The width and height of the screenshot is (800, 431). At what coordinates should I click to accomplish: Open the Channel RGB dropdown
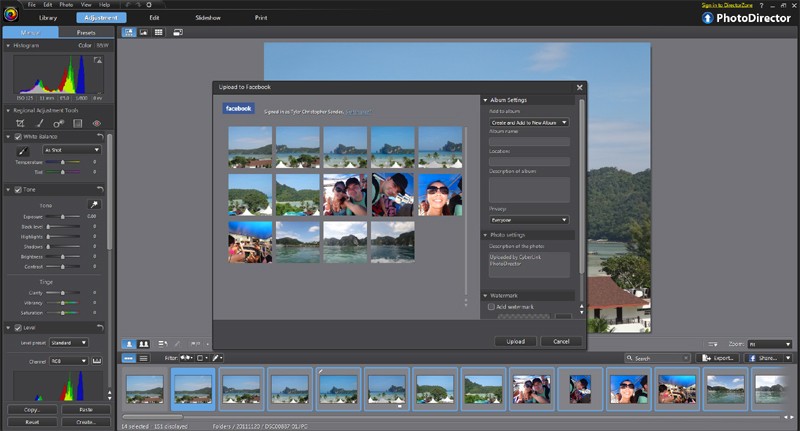pos(69,361)
